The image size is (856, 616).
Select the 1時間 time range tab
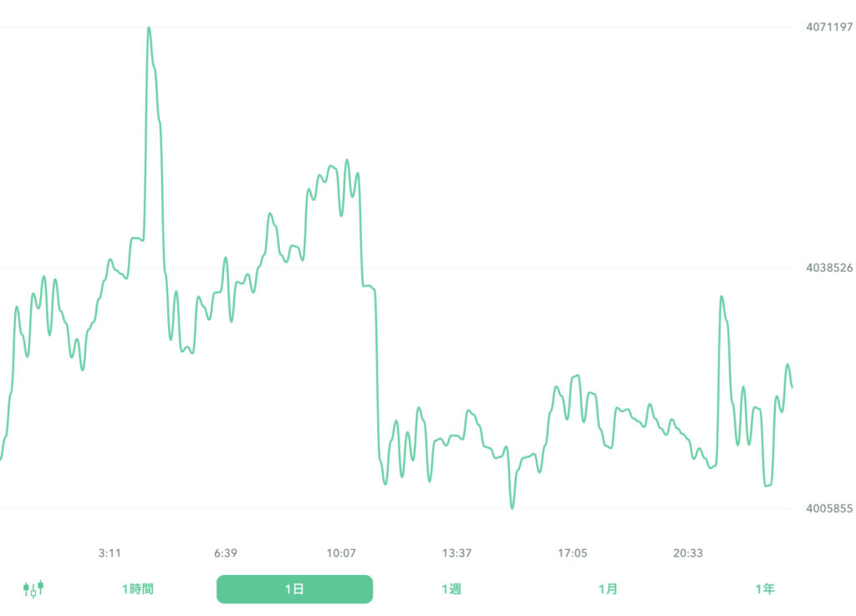[137, 589]
